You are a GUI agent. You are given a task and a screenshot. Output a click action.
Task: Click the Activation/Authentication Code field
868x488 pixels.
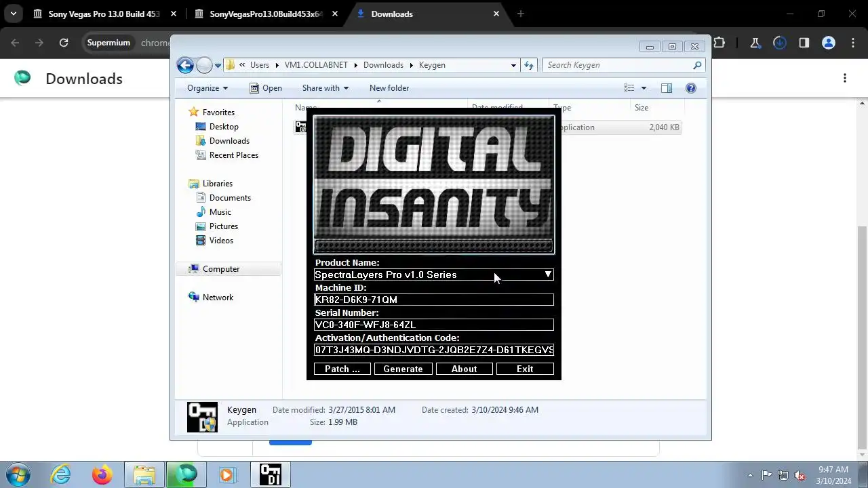[x=434, y=350]
